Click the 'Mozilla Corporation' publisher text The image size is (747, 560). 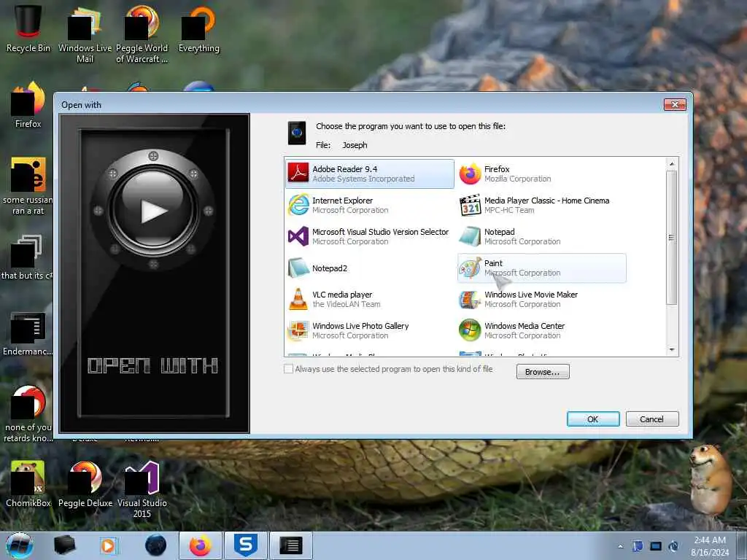coord(517,179)
